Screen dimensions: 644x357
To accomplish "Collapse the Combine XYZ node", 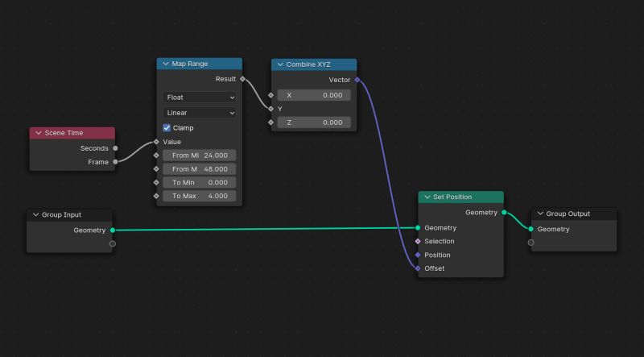I will (280, 64).
